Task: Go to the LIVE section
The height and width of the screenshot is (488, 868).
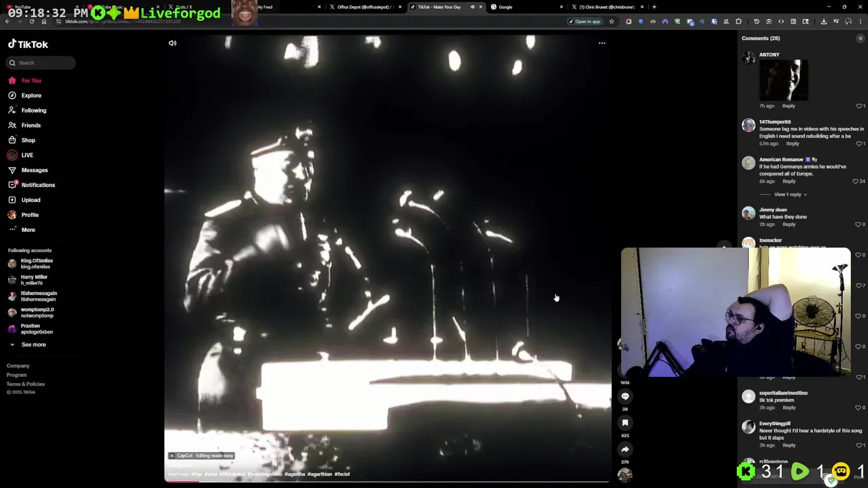Action: tap(26, 155)
